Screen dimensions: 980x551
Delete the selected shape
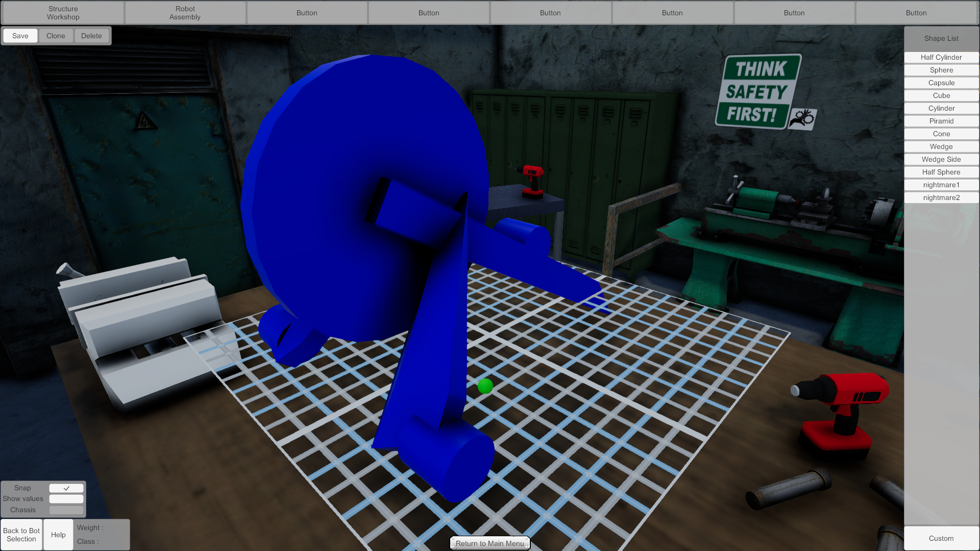(91, 36)
